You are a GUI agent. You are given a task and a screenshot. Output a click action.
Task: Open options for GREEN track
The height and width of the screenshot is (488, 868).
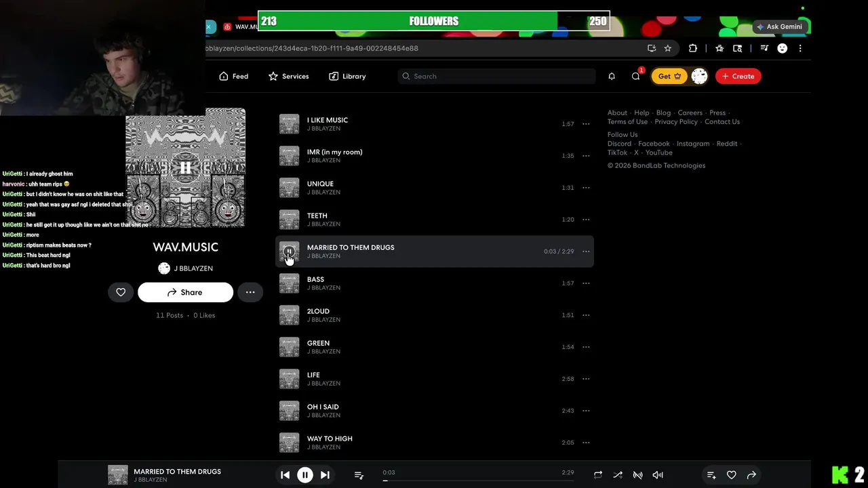point(586,347)
